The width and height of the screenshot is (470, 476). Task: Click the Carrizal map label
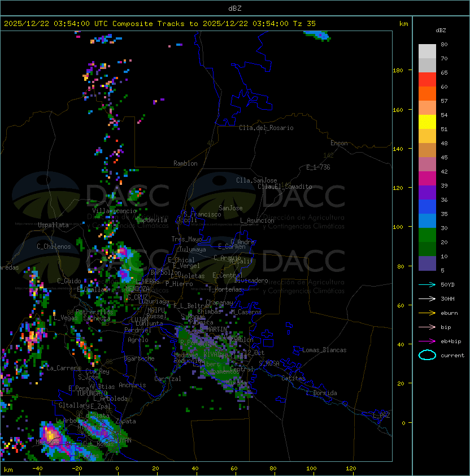(168, 379)
